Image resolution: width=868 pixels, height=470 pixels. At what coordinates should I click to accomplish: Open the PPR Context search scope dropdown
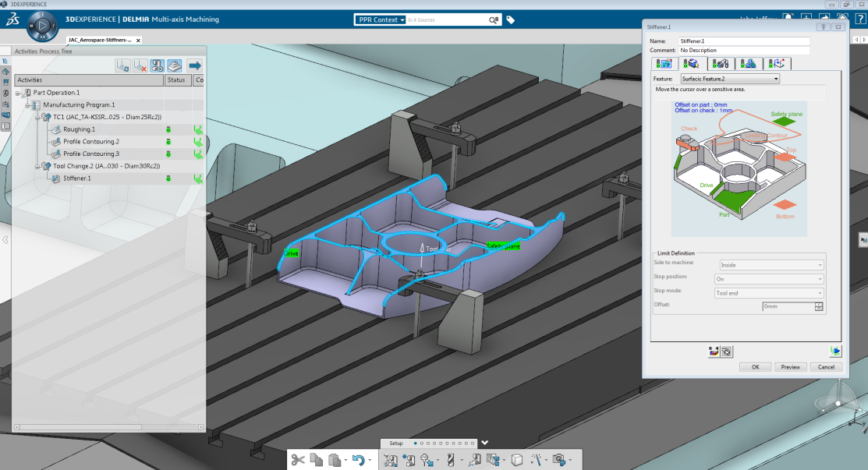381,19
